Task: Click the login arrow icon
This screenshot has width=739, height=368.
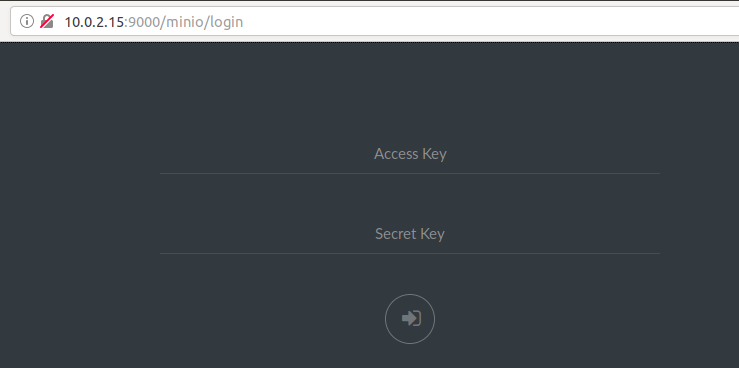Action: pos(411,319)
